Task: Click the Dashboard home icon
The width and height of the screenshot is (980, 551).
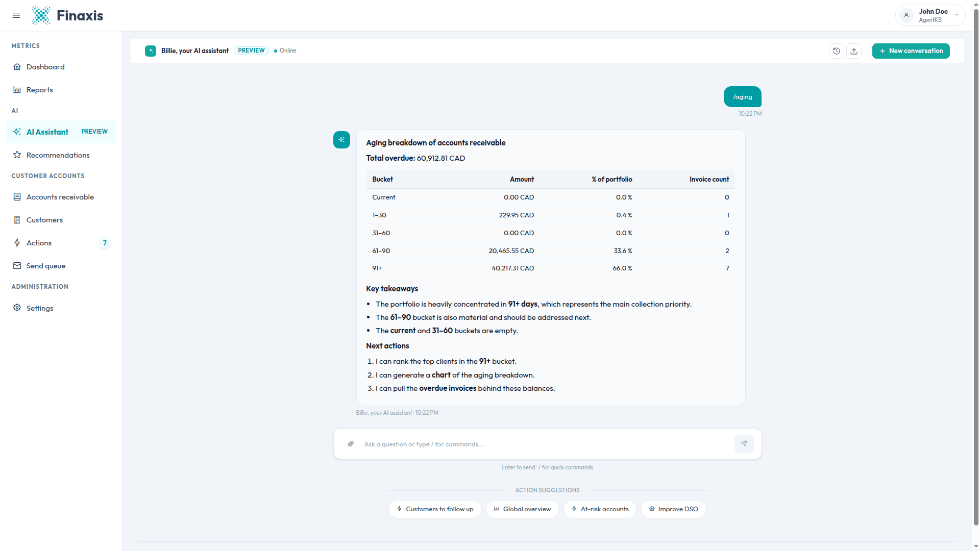Action: coord(17,67)
